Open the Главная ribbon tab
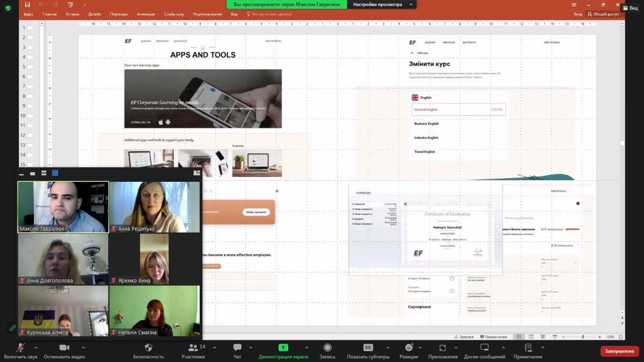The height and width of the screenshot is (362, 644). click(x=50, y=14)
